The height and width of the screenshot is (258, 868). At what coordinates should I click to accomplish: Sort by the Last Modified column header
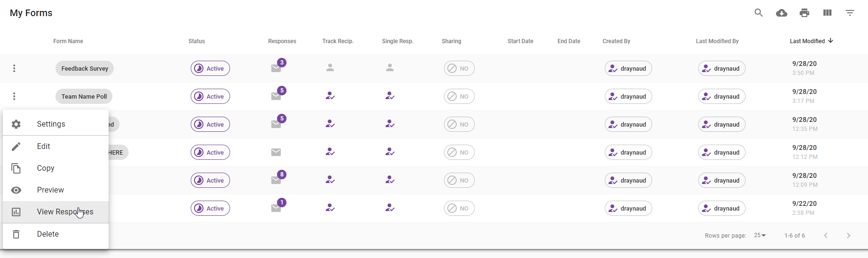tap(807, 41)
